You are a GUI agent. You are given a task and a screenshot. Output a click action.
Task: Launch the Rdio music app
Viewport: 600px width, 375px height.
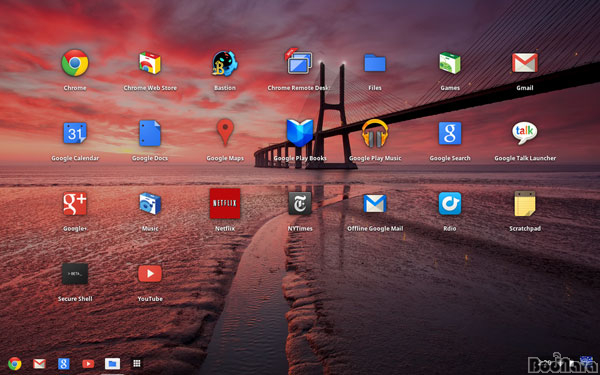[x=450, y=203]
